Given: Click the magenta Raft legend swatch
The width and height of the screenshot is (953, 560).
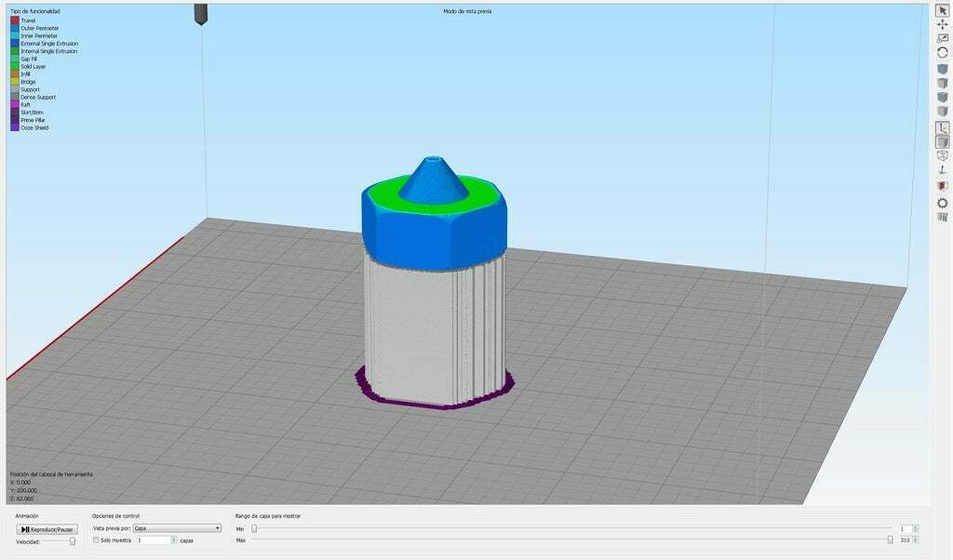Looking at the screenshot, I should (15, 104).
